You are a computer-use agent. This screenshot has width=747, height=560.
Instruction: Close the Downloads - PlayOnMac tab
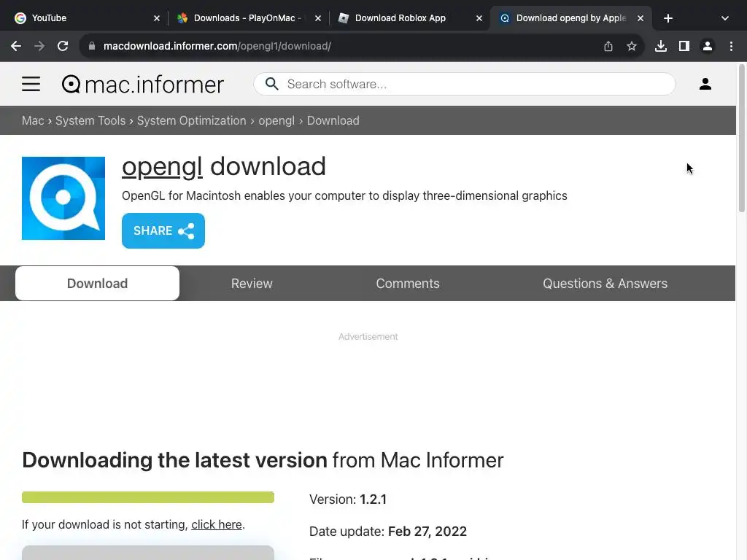(318, 18)
